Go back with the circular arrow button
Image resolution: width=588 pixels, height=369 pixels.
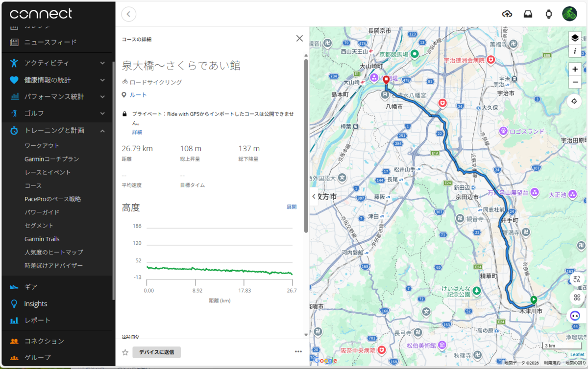click(128, 14)
